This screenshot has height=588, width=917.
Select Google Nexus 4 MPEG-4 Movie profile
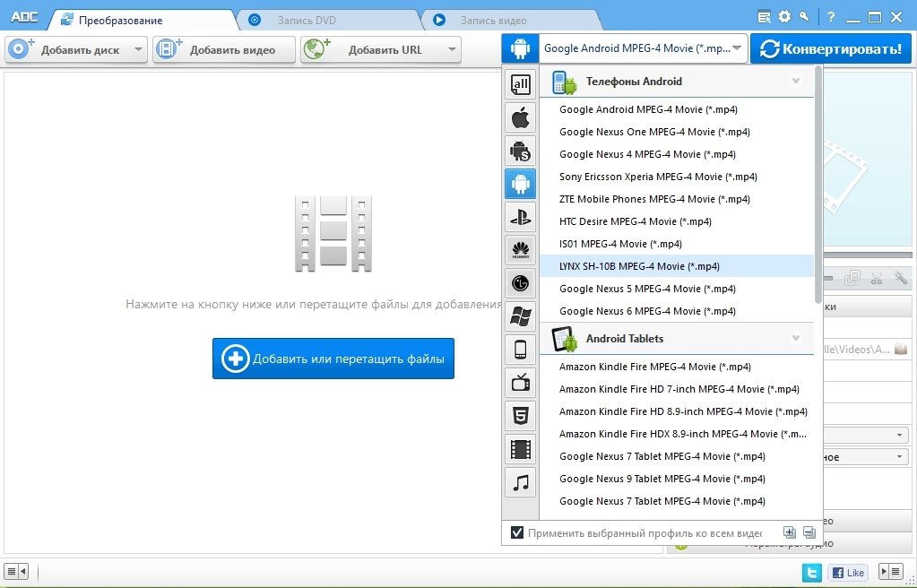677,154
